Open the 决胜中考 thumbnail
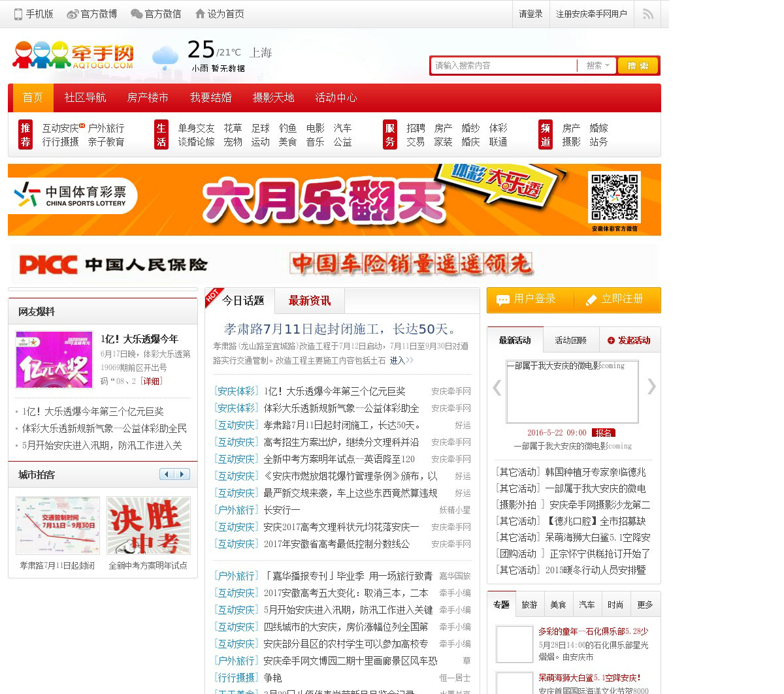784x694 pixels. coord(148,526)
